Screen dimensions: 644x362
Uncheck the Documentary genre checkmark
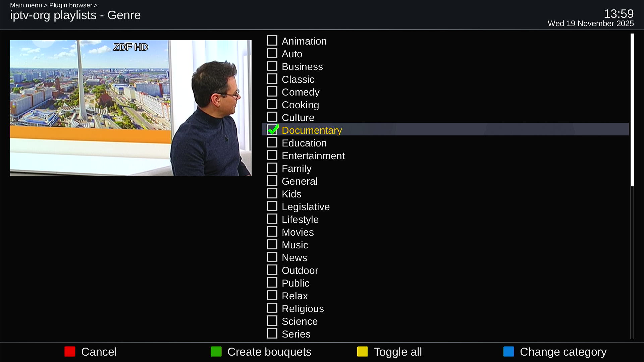tap(272, 129)
